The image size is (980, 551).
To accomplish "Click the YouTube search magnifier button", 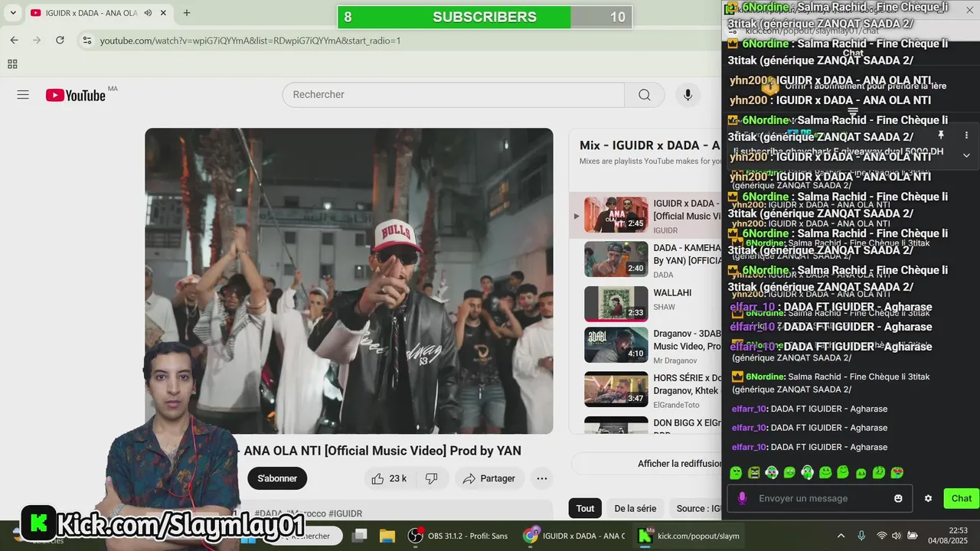I will (645, 95).
